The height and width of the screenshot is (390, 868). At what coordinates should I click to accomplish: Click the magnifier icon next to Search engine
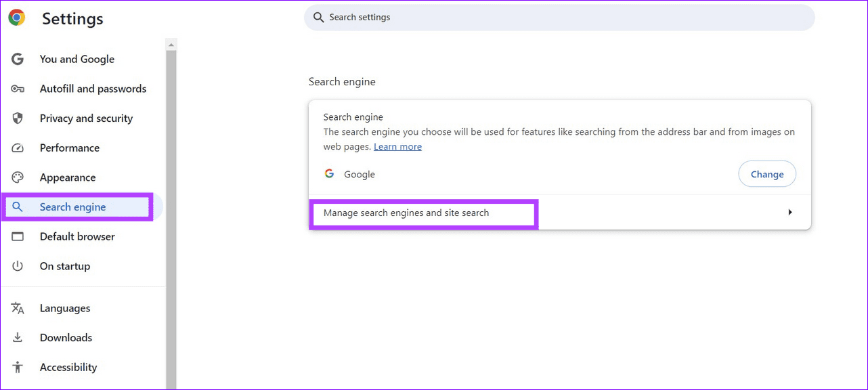(x=18, y=207)
